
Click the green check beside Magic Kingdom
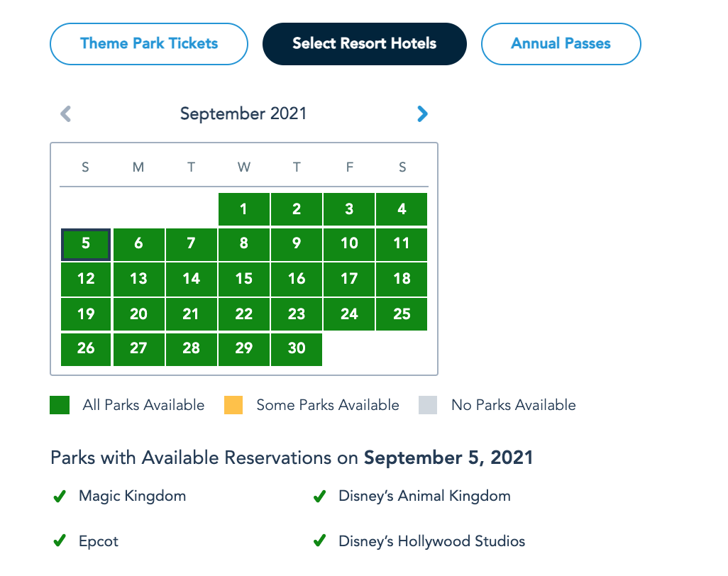pyautogui.click(x=60, y=497)
